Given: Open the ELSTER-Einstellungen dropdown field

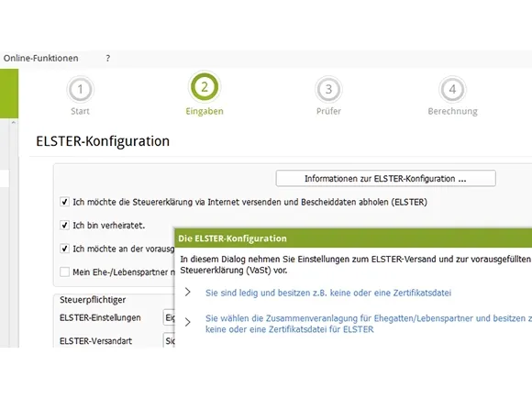Looking at the screenshot, I should (169, 317).
